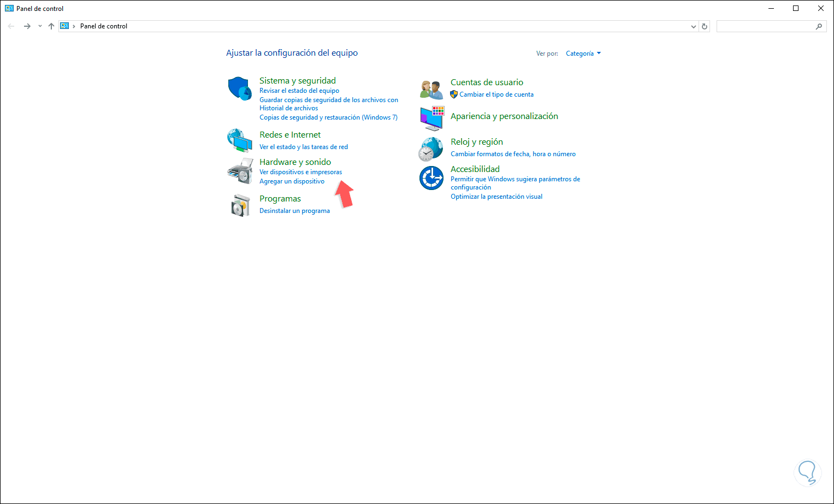Open the Reloj y región clock icon
The height and width of the screenshot is (504, 834).
(x=431, y=149)
